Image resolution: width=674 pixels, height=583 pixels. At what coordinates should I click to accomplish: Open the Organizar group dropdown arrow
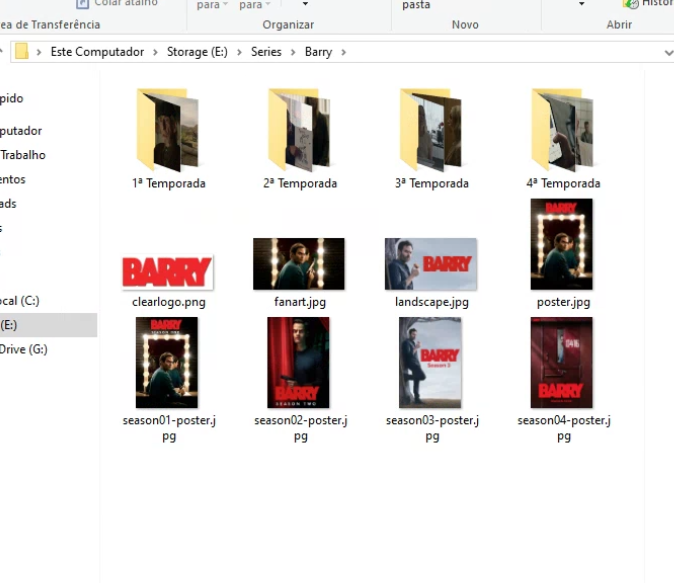[x=305, y=4]
